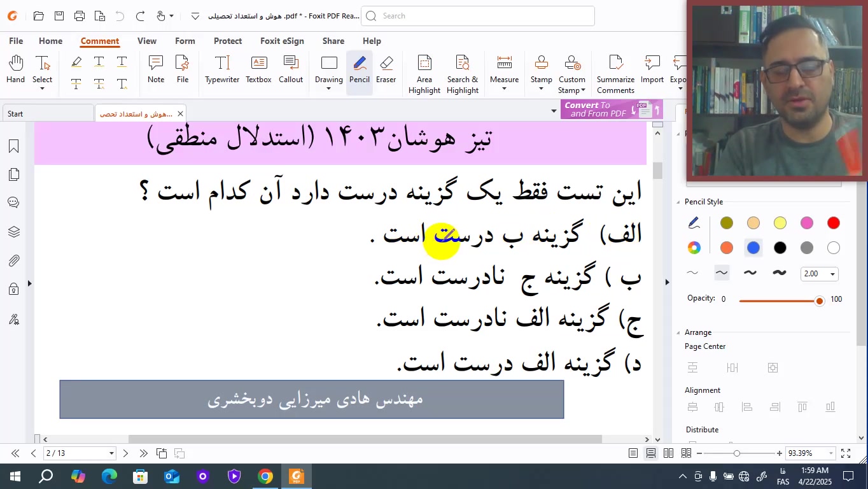The image size is (868, 489).
Task: Select the third pencil line thickness
Action: [x=750, y=273]
